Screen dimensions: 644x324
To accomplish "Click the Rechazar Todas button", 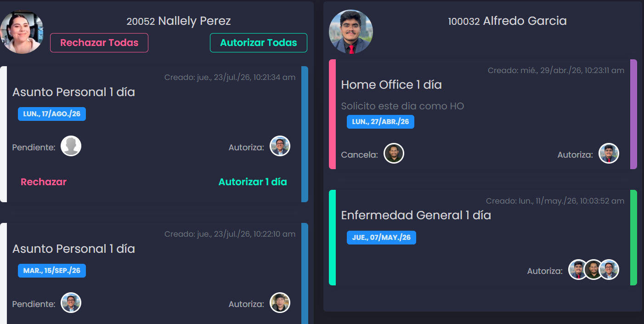I will (x=99, y=43).
